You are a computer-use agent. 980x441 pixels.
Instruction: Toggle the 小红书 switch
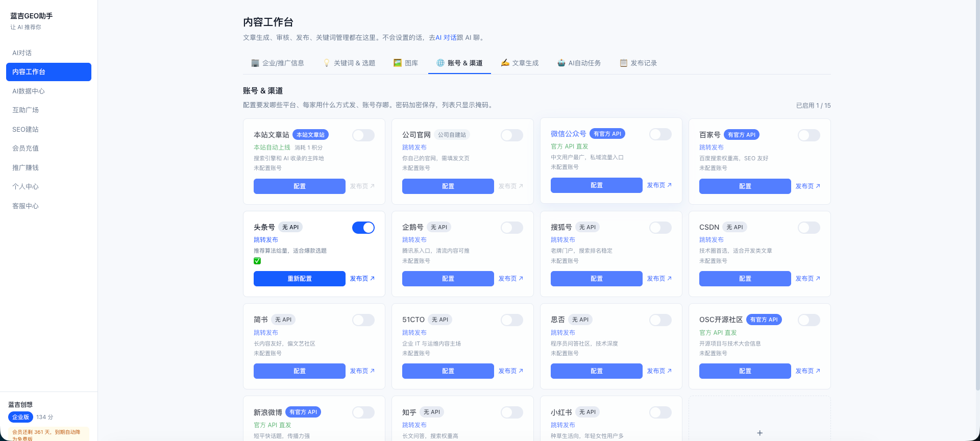pos(660,412)
